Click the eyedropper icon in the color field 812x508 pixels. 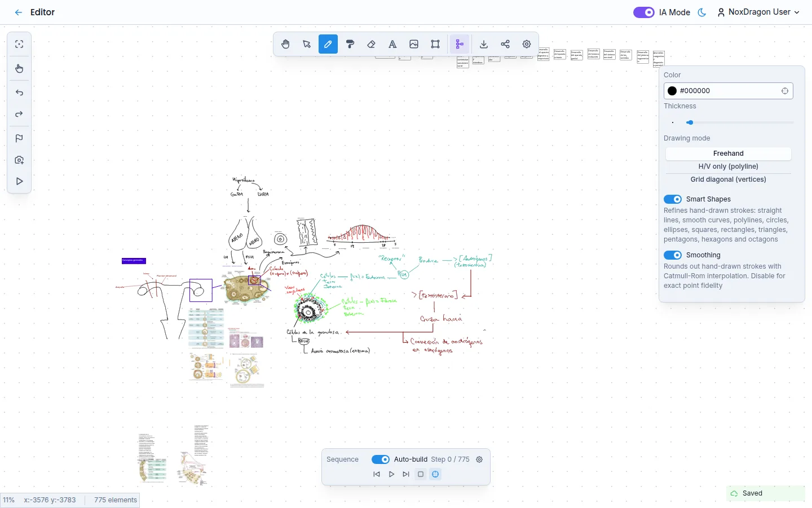tap(785, 91)
